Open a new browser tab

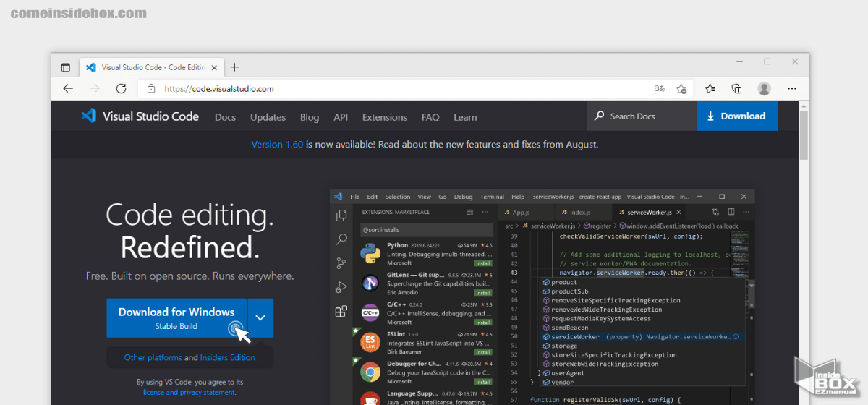[234, 67]
